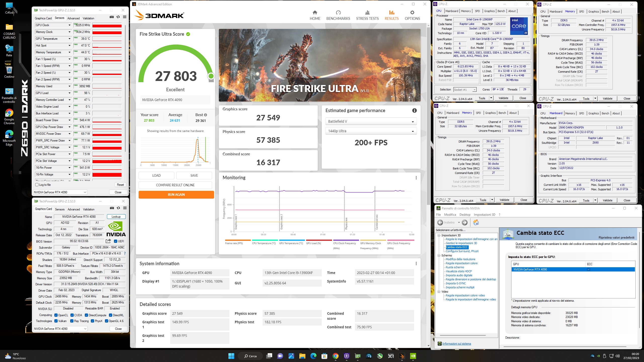
Task: Open Memory Clock sensor dropdown arrow
Action: (x=69, y=32)
